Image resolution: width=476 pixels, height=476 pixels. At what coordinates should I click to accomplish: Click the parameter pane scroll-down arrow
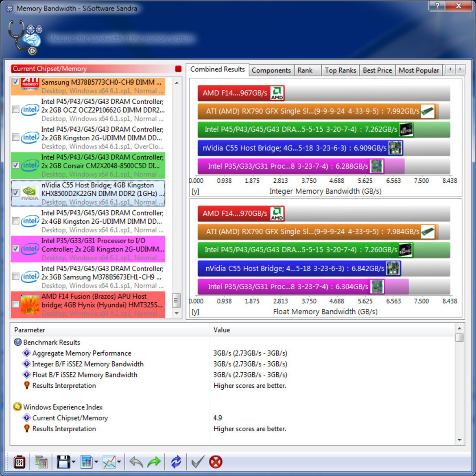(x=459, y=440)
